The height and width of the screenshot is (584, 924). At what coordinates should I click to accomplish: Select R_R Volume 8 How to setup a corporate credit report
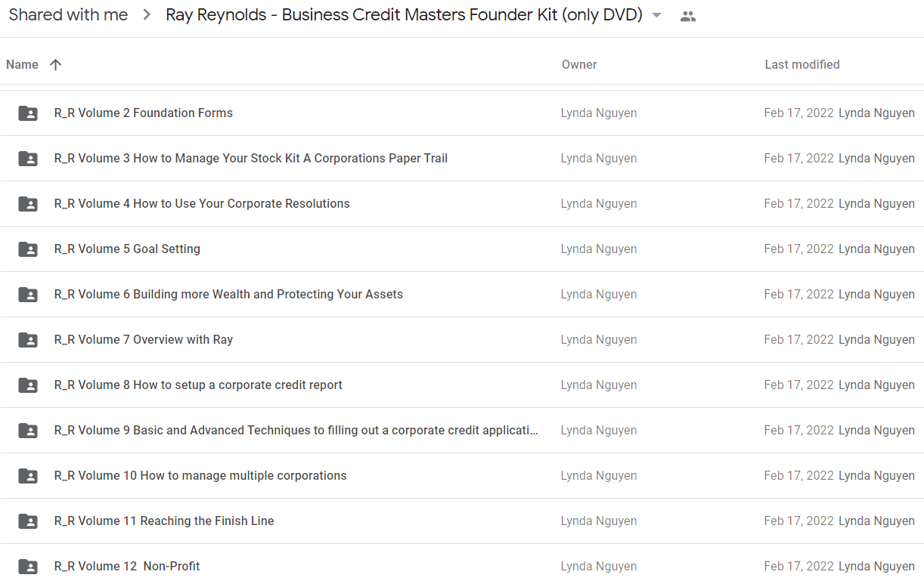click(198, 385)
